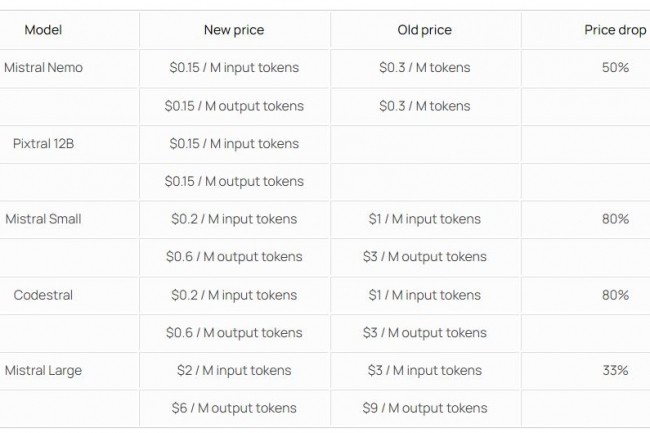Click the $2 / M input tokens cell
The image size is (650, 433).
(x=234, y=370)
